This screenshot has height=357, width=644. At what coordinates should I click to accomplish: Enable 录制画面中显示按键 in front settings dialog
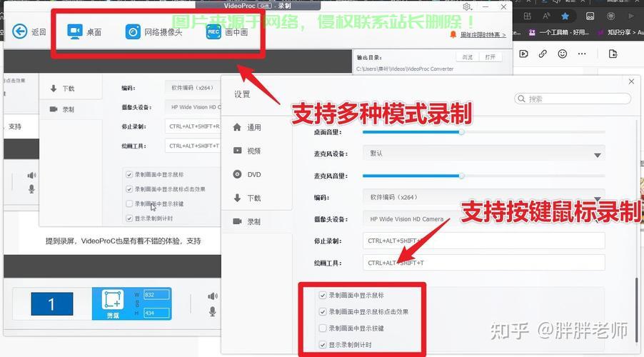323,328
